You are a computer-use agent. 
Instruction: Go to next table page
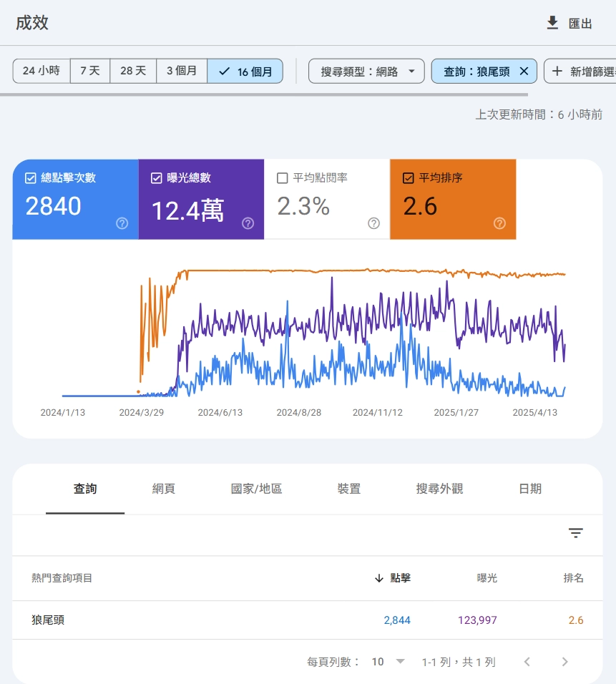565,662
